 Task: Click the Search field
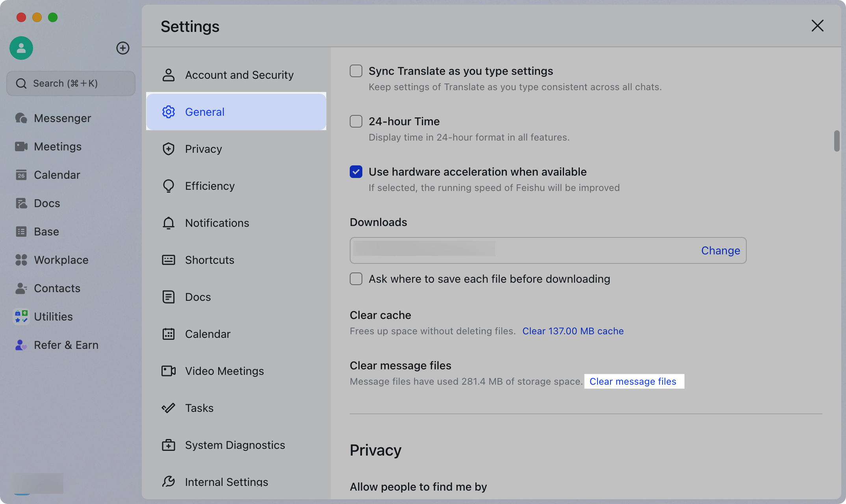(71, 83)
